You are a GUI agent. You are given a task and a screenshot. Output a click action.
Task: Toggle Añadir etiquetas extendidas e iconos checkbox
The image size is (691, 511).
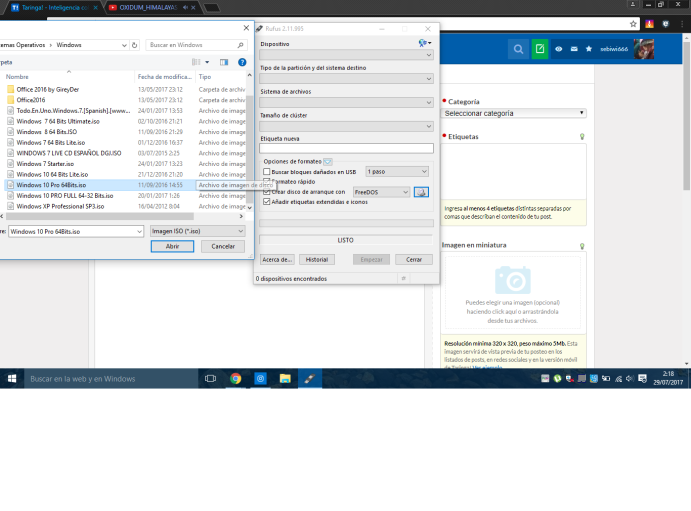coord(267,202)
